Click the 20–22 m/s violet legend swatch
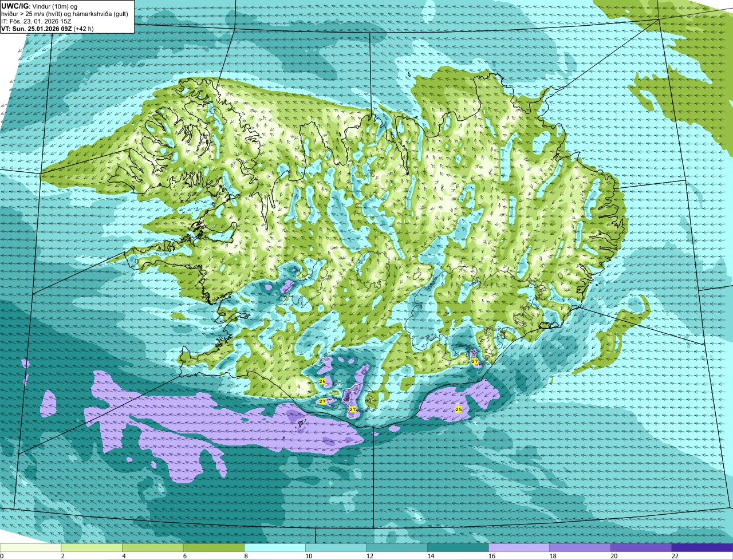The image size is (733, 560). point(641,547)
